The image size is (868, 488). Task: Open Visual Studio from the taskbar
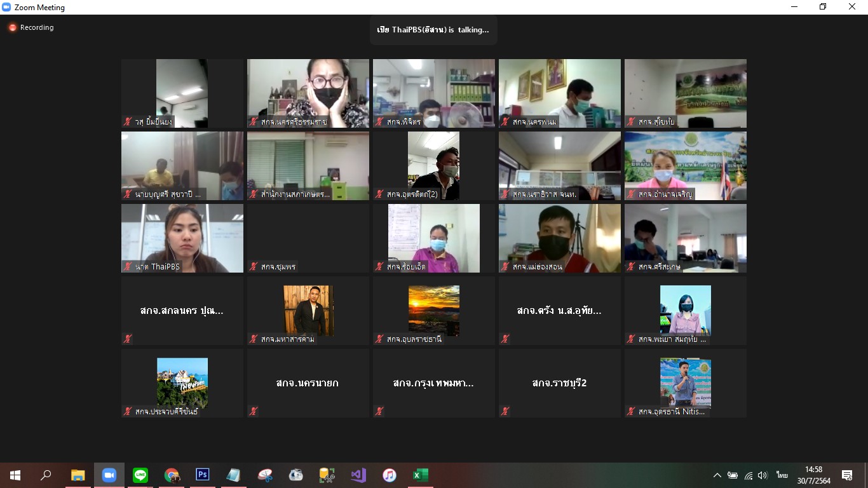[358, 475]
